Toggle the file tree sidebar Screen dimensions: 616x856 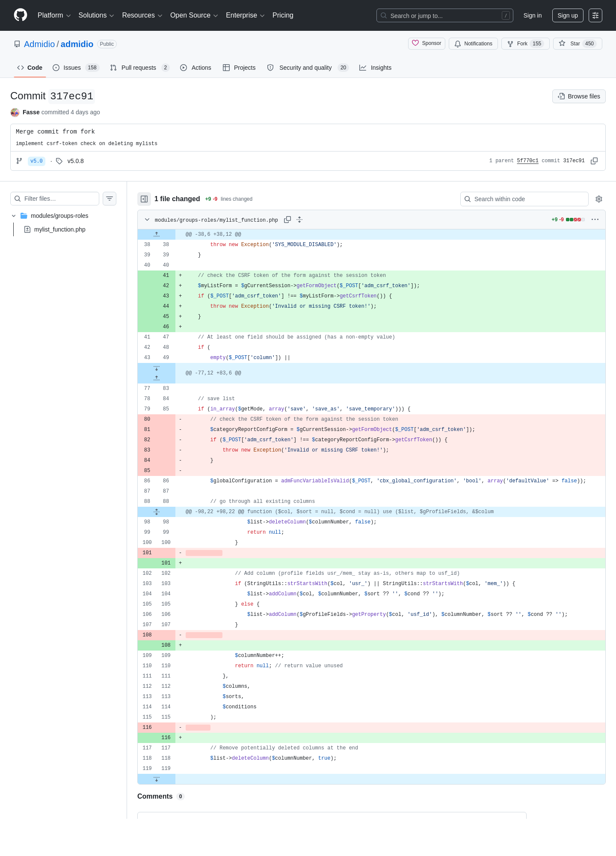coord(144,199)
